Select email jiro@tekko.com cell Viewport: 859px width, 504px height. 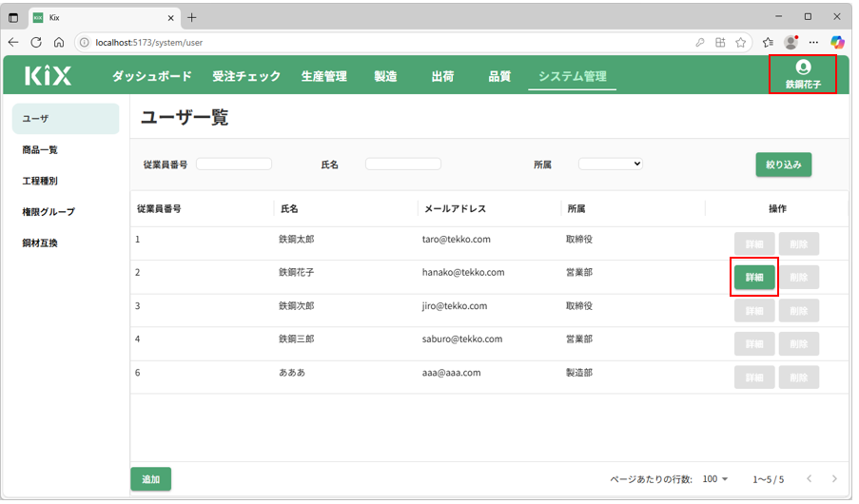(x=455, y=305)
